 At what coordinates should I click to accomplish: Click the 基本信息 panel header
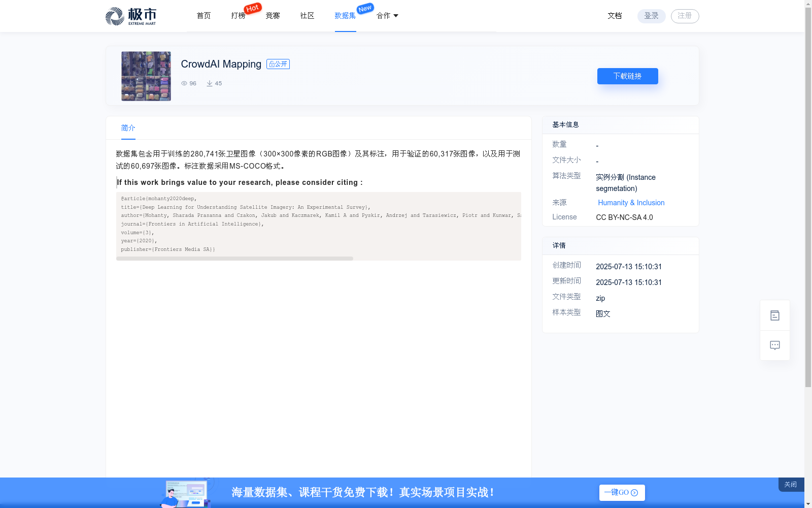coord(621,125)
